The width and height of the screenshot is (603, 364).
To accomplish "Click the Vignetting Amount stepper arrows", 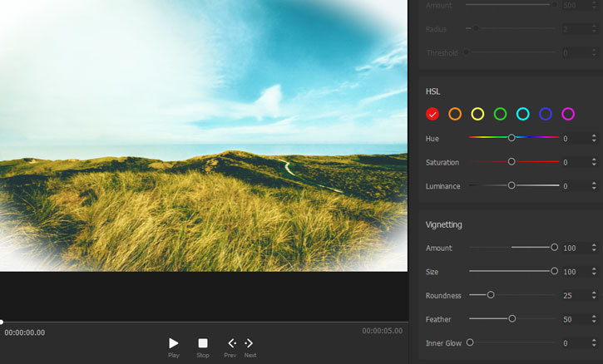I will [594, 248].
